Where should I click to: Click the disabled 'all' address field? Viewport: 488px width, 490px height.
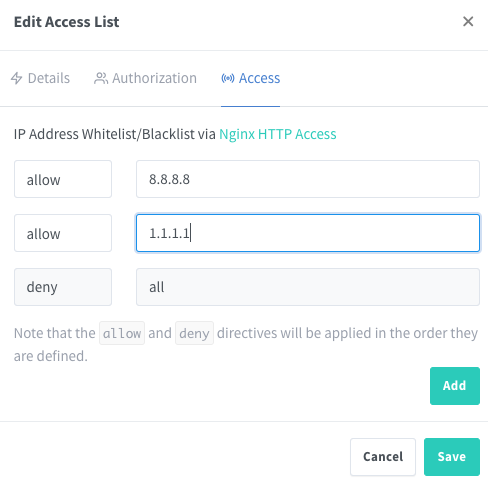coord(308,287)
